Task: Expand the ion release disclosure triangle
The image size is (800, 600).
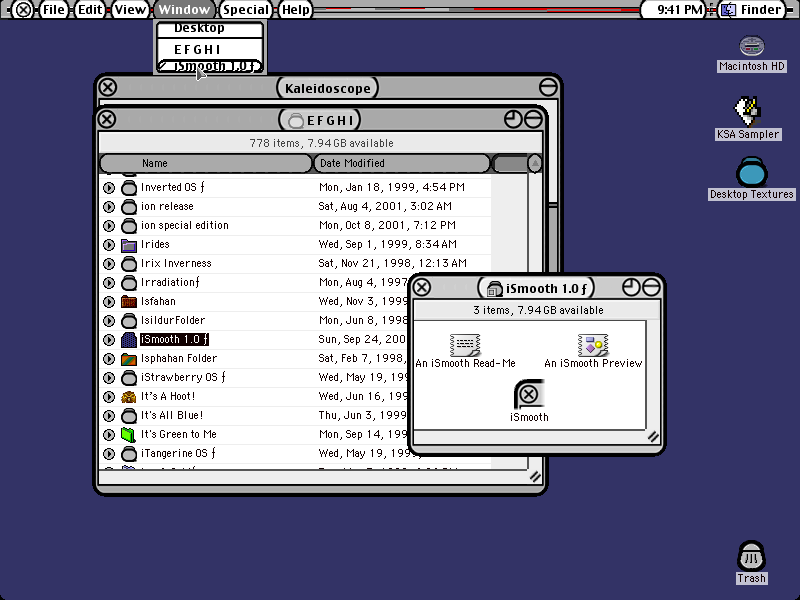Action: pos(109,207)
